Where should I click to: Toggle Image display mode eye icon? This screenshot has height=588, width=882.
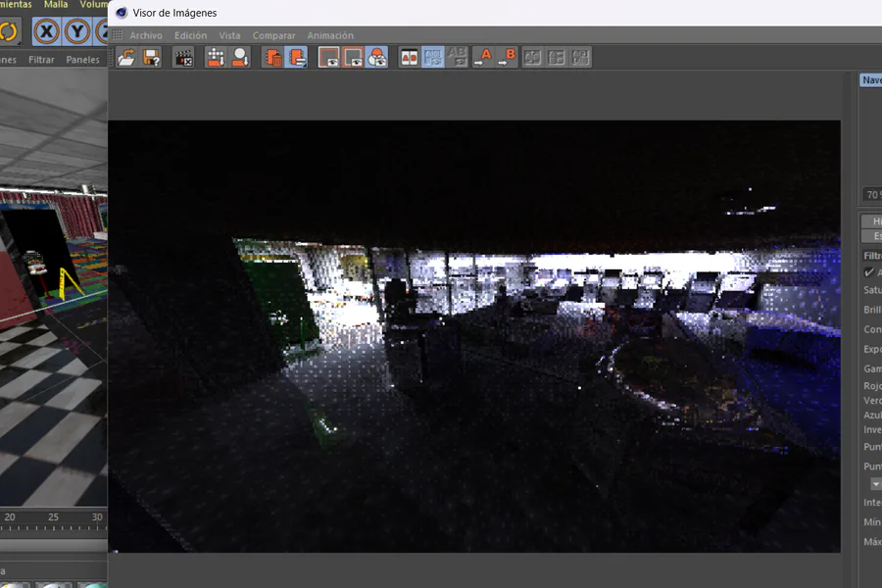[329, 58]
